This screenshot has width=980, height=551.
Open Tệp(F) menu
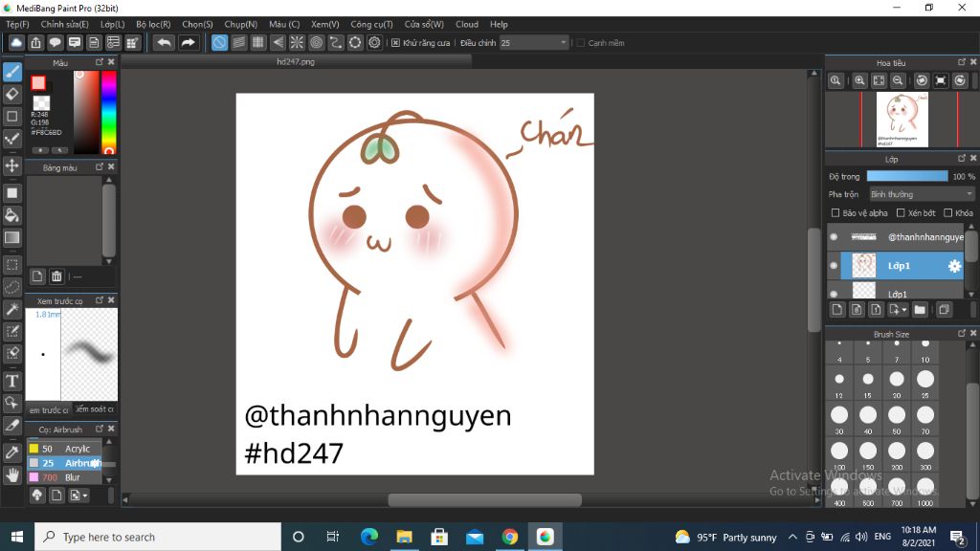(17, 24)
